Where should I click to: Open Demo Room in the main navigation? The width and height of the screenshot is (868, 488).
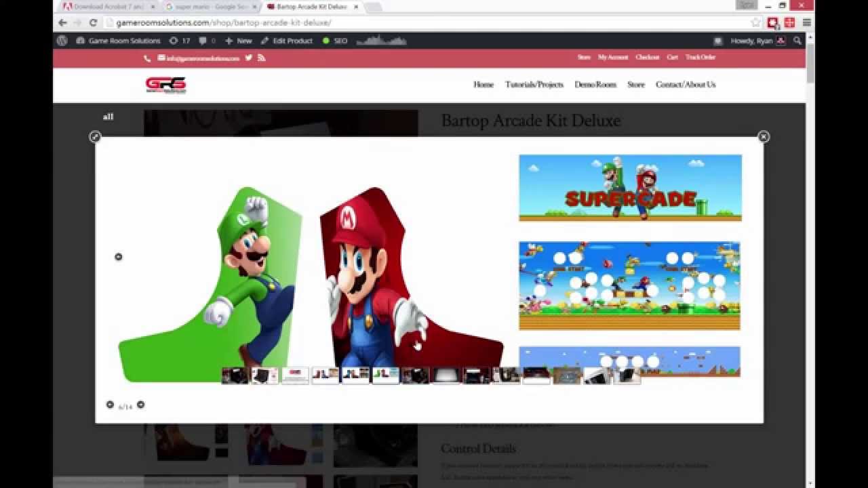click(595, 85)
